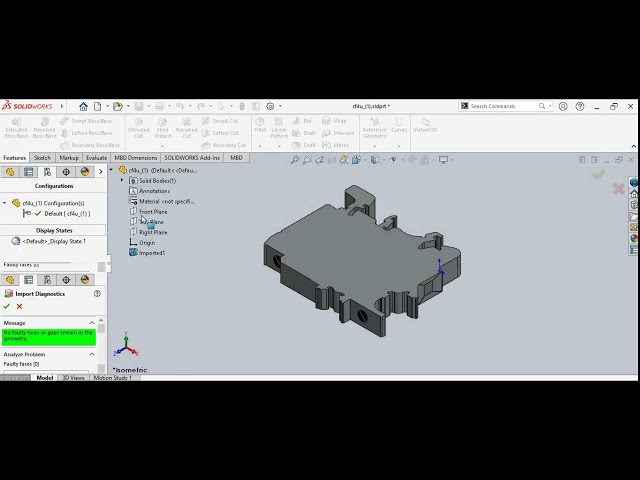Open the SOLIDWORKS Help icon in title bar

(580, 106)
